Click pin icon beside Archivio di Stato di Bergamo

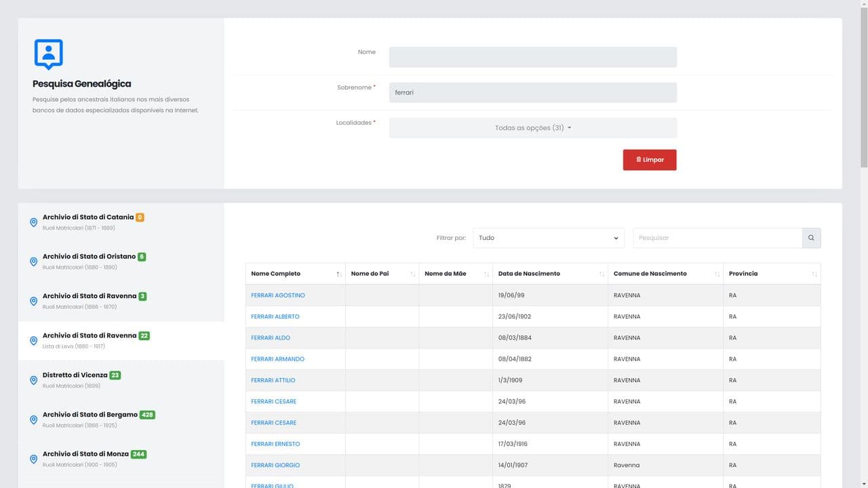point(33,420)
